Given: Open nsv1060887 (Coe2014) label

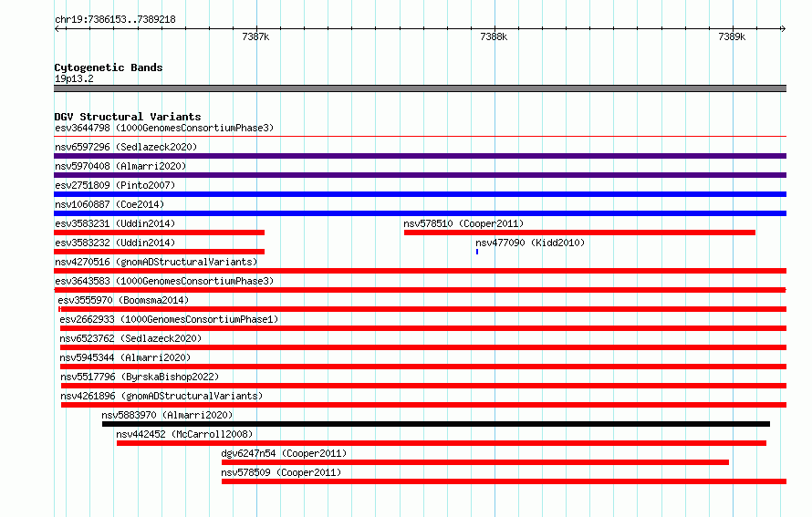Looking at the screenshot, I should pos(109,204).
